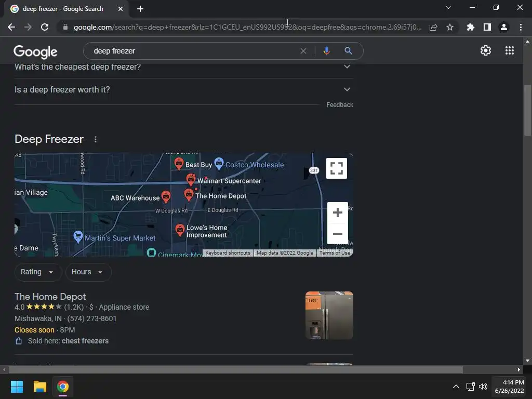
Task: Click the browser back arrow
Action: [11, 27]
